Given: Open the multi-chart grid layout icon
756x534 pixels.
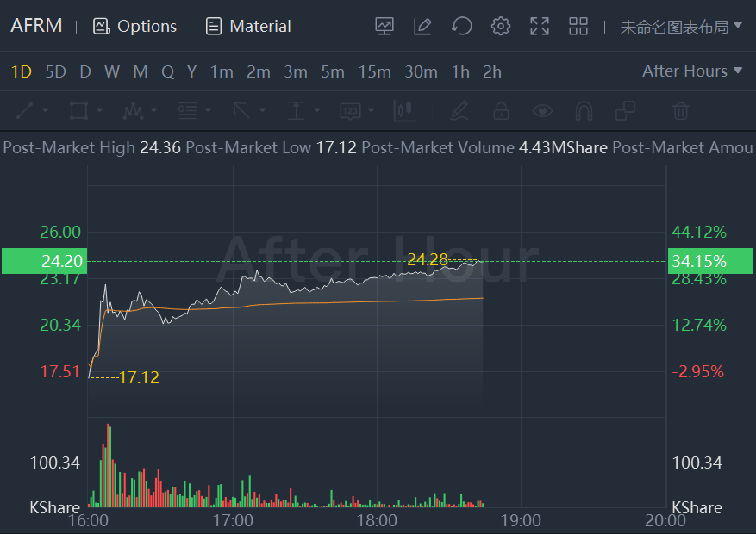Looking at the screenshot, I should (578, 27).
